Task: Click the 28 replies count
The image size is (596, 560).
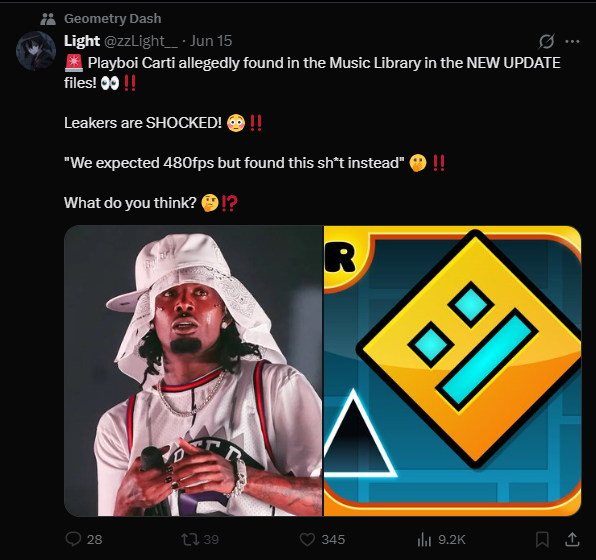Action: click(x=94, y=539)
